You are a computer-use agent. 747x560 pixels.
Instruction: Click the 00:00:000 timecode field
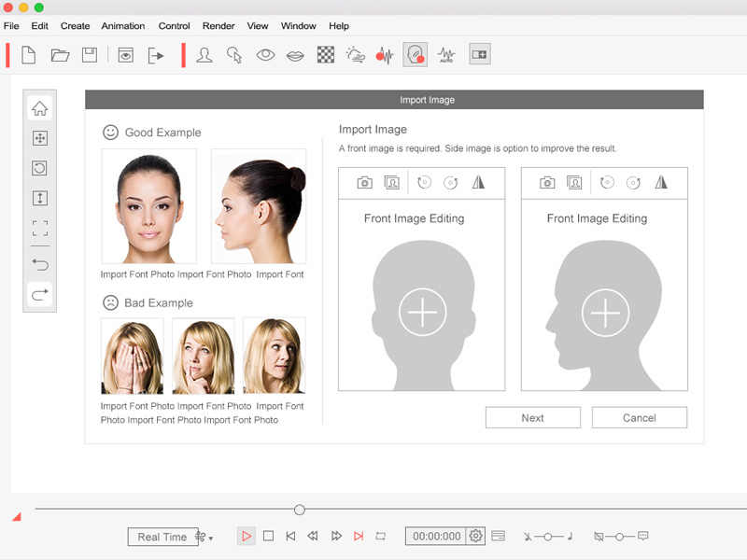click(439, 536)
